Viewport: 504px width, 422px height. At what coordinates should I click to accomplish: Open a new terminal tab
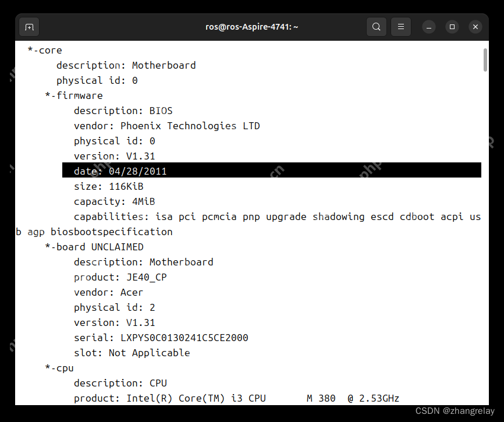pos(29,26)
